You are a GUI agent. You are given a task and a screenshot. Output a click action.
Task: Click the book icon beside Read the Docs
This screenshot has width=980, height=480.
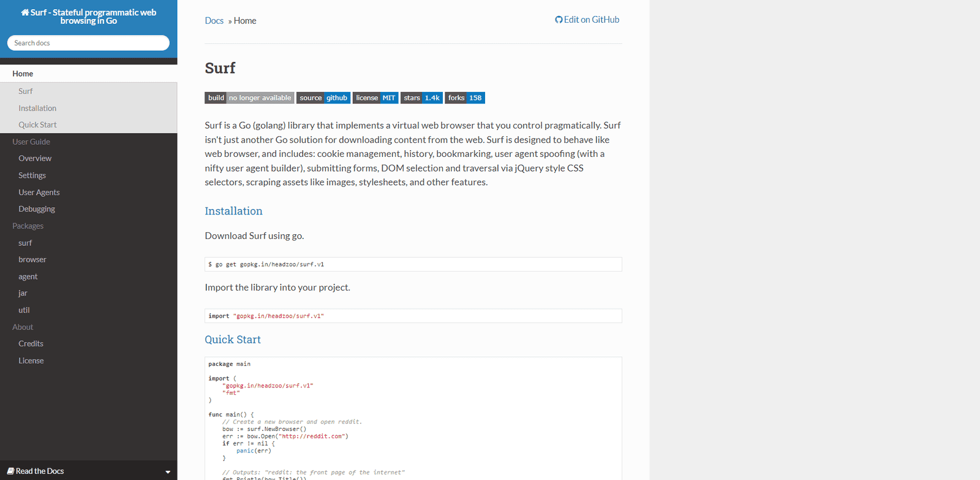click(10, 471)
